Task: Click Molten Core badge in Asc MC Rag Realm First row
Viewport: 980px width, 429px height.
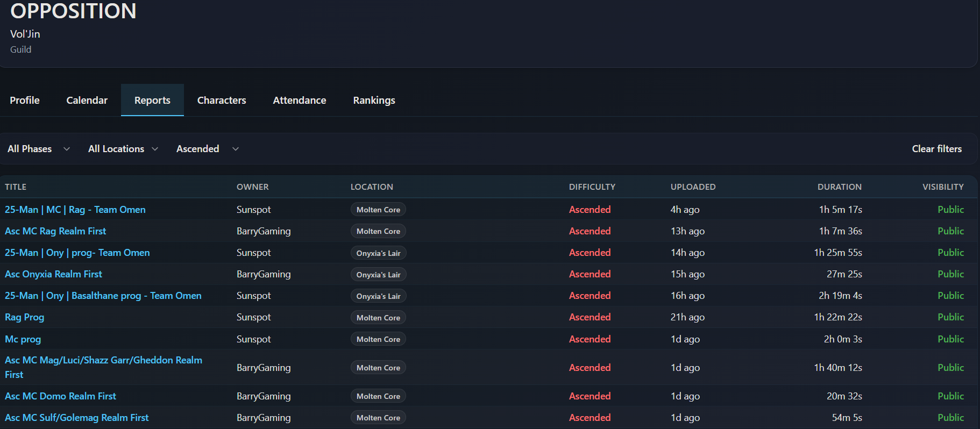Action: [x=378, y=231]
